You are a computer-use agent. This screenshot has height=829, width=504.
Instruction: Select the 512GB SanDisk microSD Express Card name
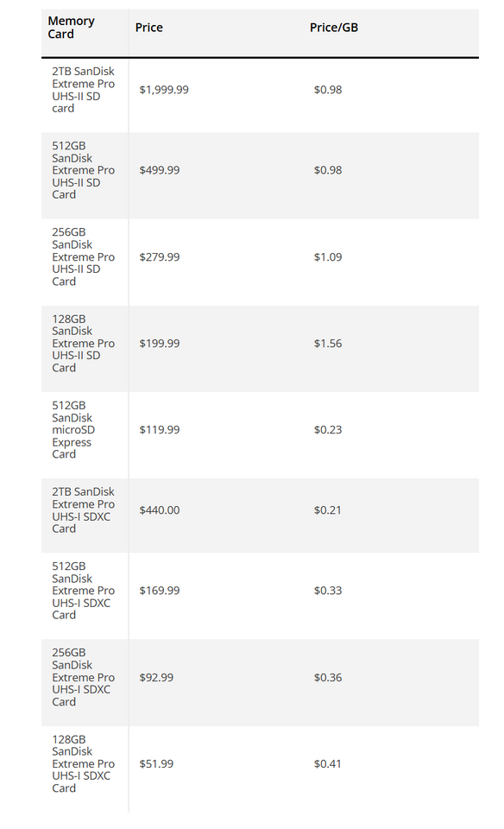tap(73, 430)
